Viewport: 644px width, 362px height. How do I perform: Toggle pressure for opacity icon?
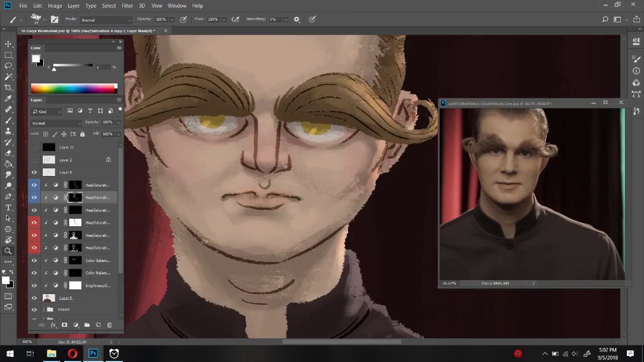tap(184, 20)
